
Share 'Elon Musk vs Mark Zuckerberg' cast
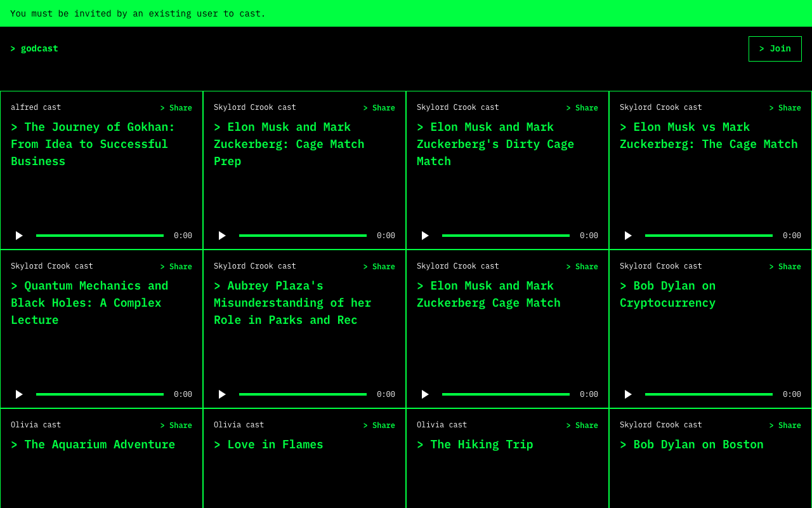click(x=785, y=108)
